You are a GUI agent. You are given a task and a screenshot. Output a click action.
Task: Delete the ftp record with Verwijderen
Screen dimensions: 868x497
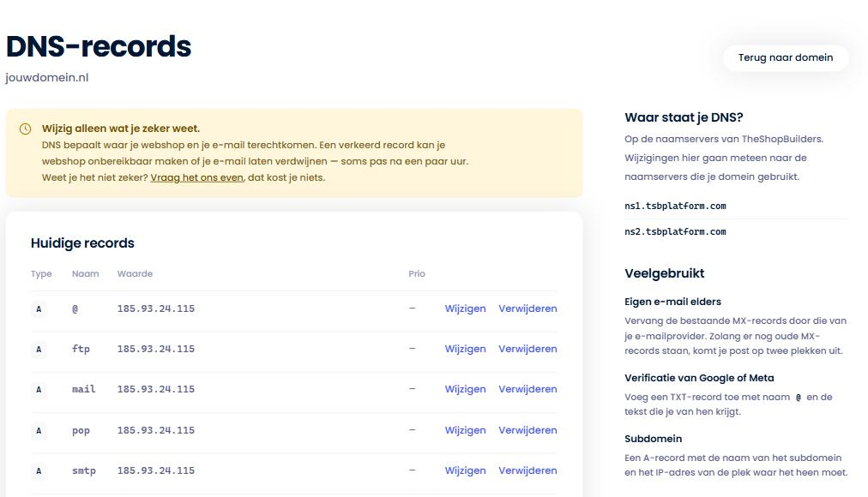[527, 349]
